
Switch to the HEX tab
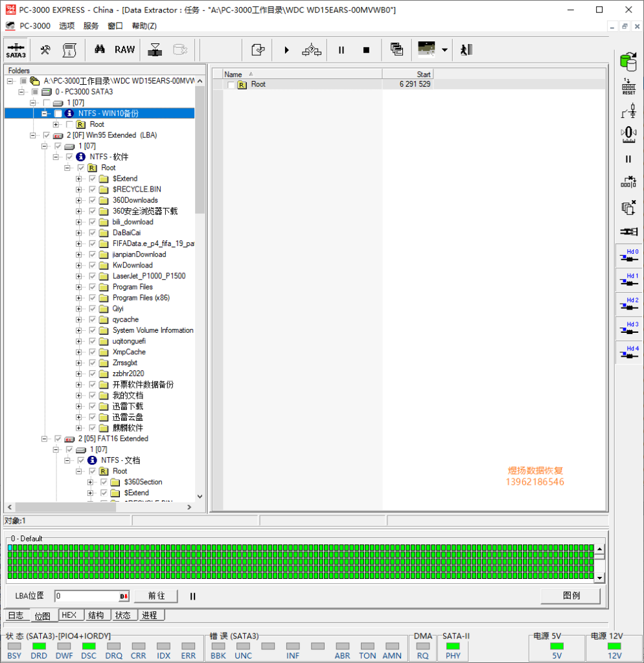coord(69,615)
